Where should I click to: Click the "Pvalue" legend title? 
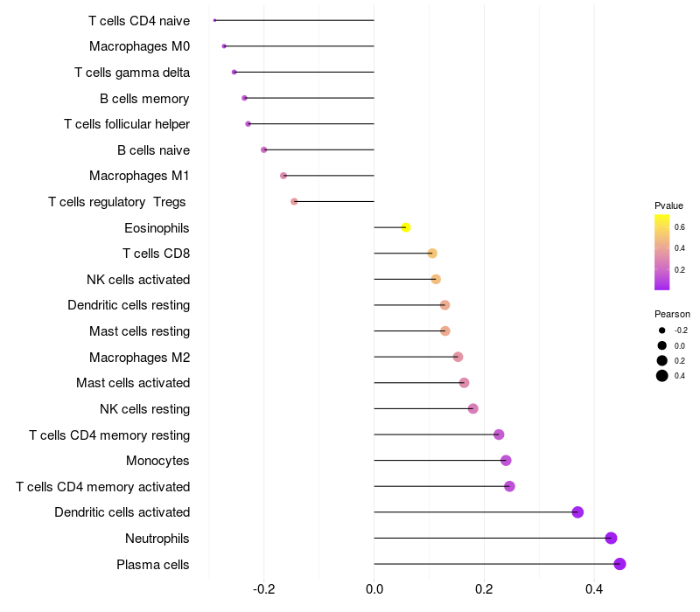pyautogui.click(x=669, y=205)
